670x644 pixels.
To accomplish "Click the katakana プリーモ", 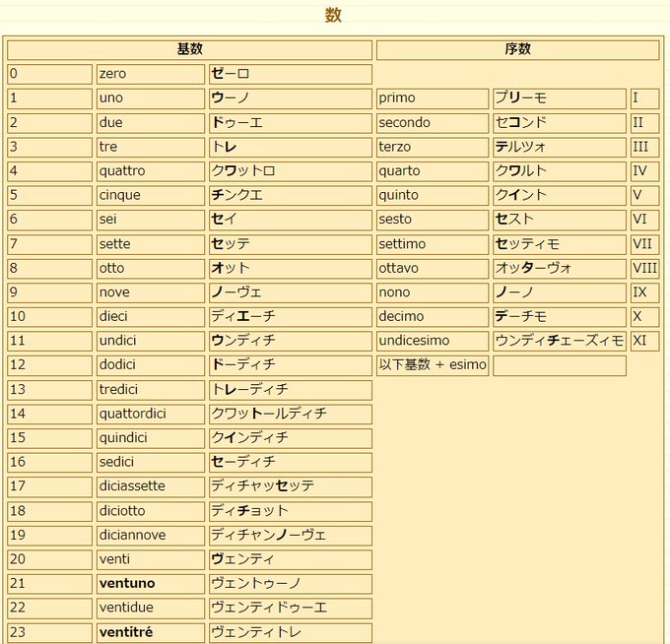I will point(521,98).
